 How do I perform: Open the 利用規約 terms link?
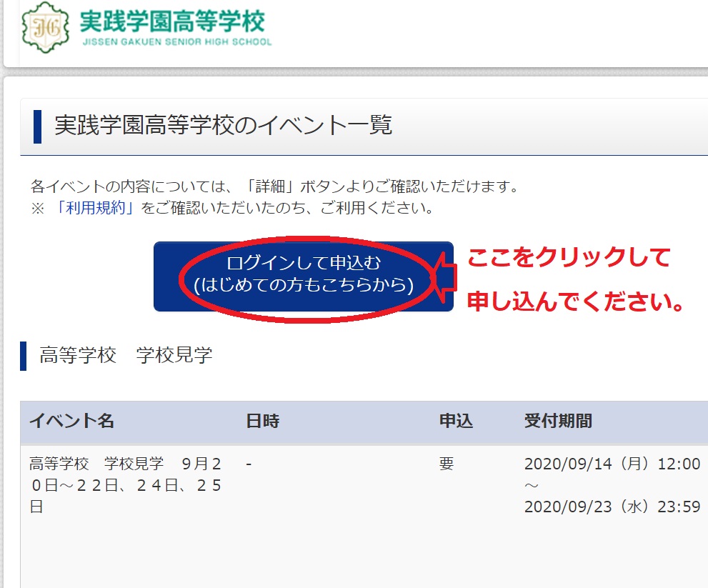tap(94, 209)
